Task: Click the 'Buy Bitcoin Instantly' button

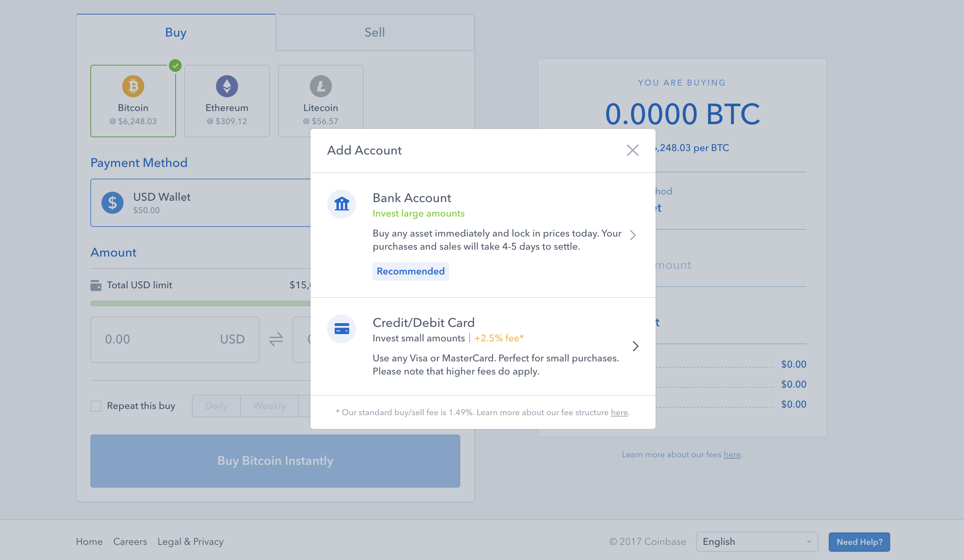Action: tap(275, 461)
